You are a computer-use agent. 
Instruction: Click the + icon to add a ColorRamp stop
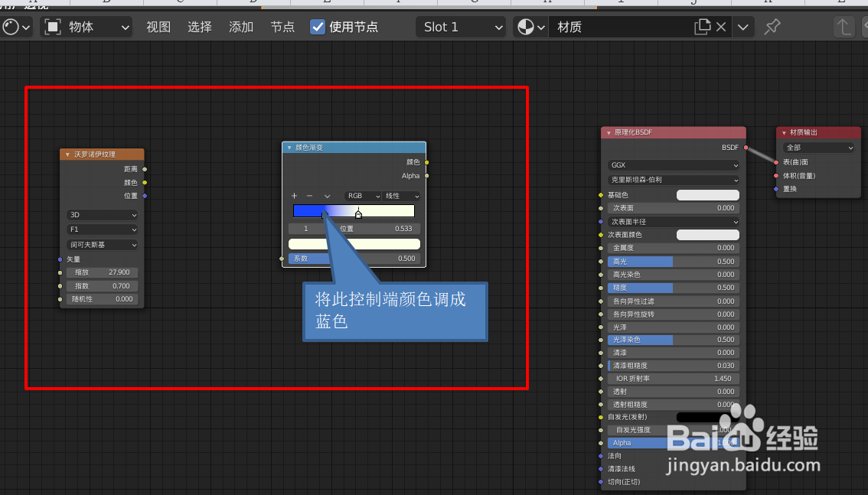(x=294, y=196)
